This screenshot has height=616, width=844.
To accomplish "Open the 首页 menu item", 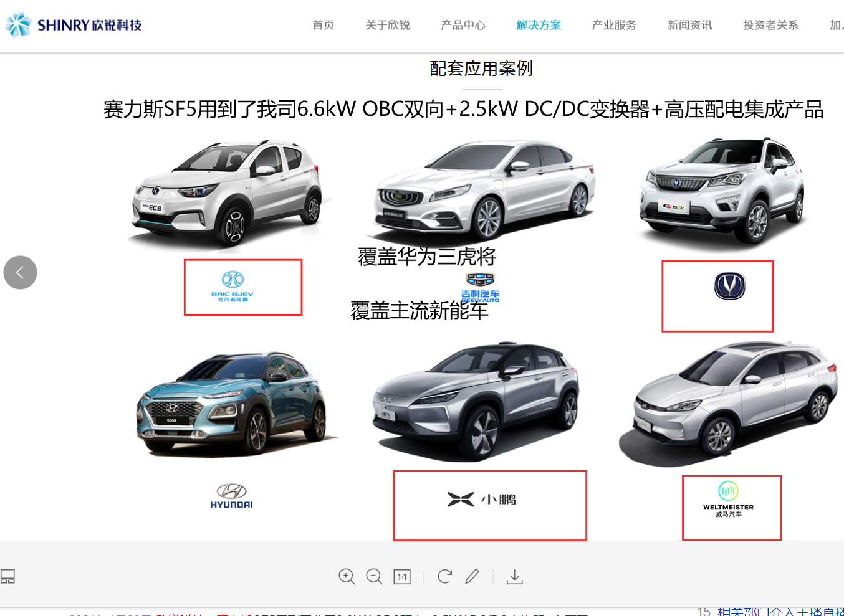I will pos(322,26).
